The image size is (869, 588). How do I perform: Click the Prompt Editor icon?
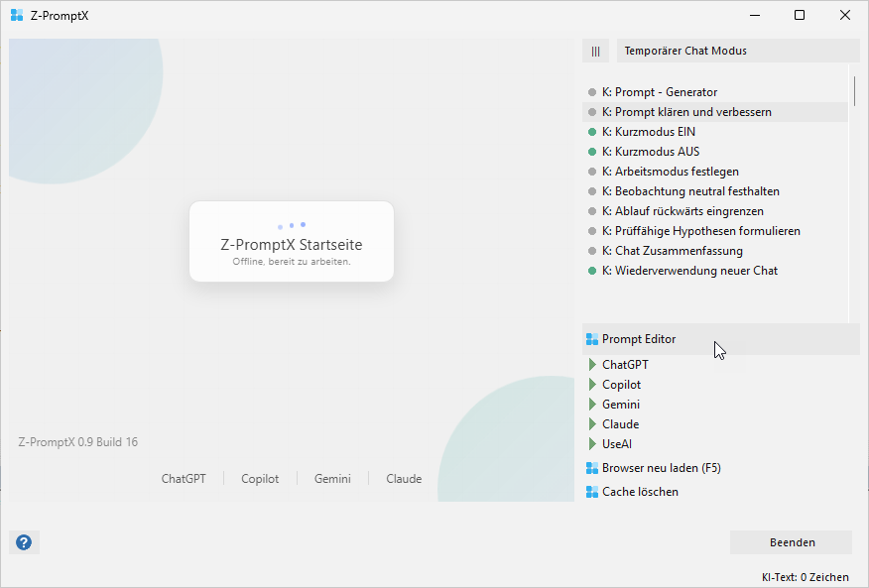[592, 339]
